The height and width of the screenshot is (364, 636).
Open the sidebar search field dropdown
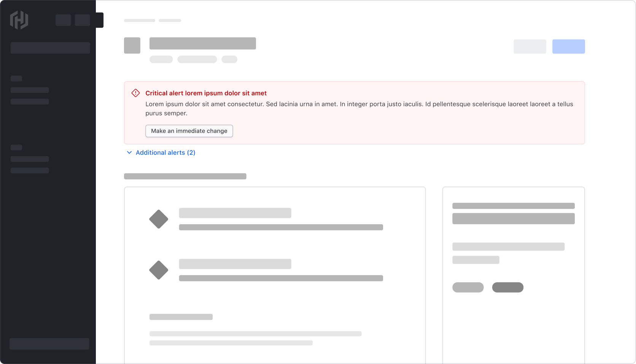pyautogui.click(x=50, y=47)
